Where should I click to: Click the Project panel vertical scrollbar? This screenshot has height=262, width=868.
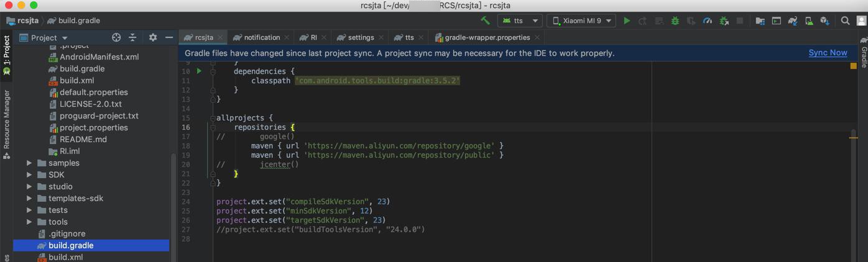tap(173, 207)
